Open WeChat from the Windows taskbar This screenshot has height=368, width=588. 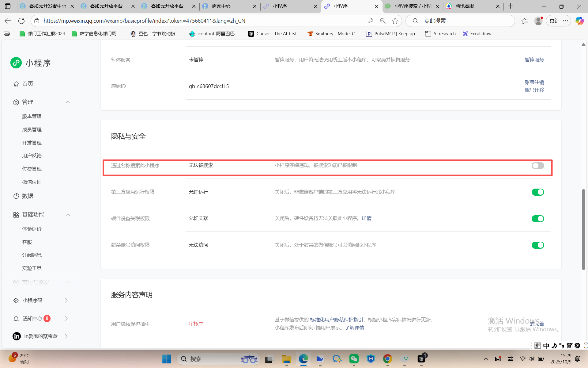click(x=354, y=359)
